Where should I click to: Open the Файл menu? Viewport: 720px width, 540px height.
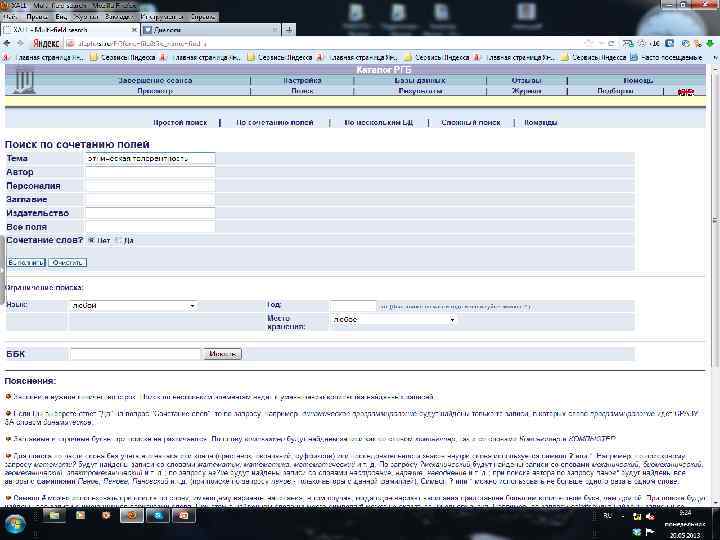click(10, 17)
